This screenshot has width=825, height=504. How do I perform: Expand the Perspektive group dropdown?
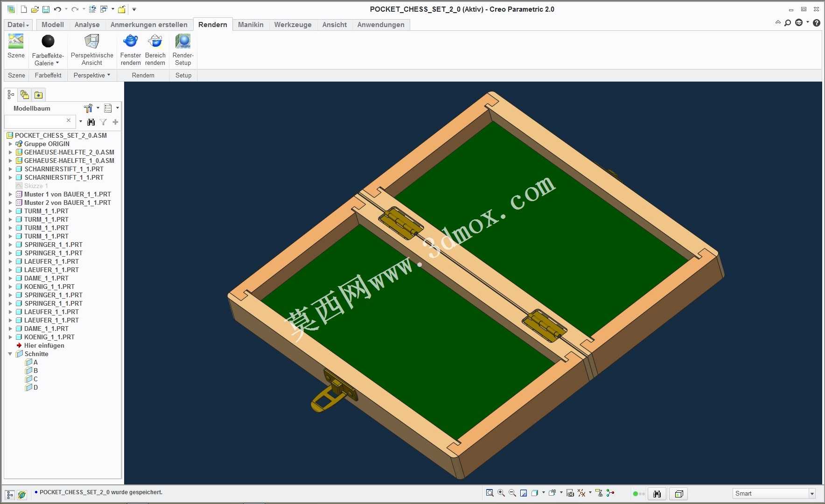click(92, 75)
